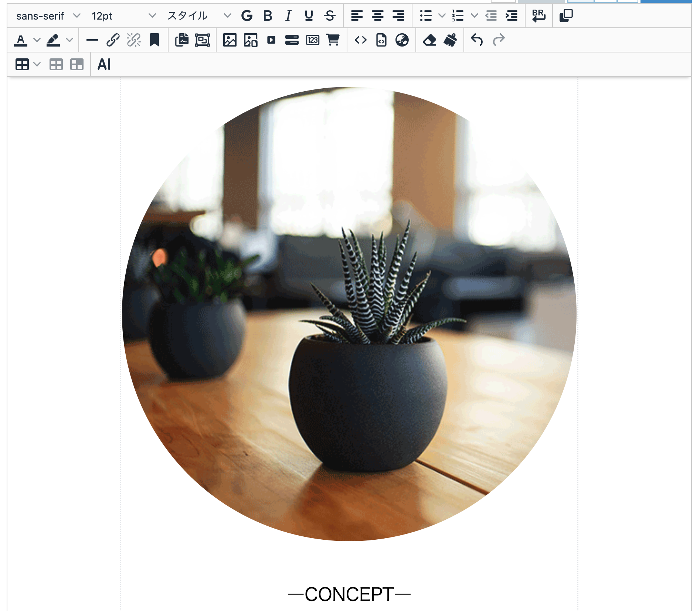Image resolution: width=700 pixels, height=611 pixels.
Task: Insert a numbered list
Action: (x=458, y=16)
